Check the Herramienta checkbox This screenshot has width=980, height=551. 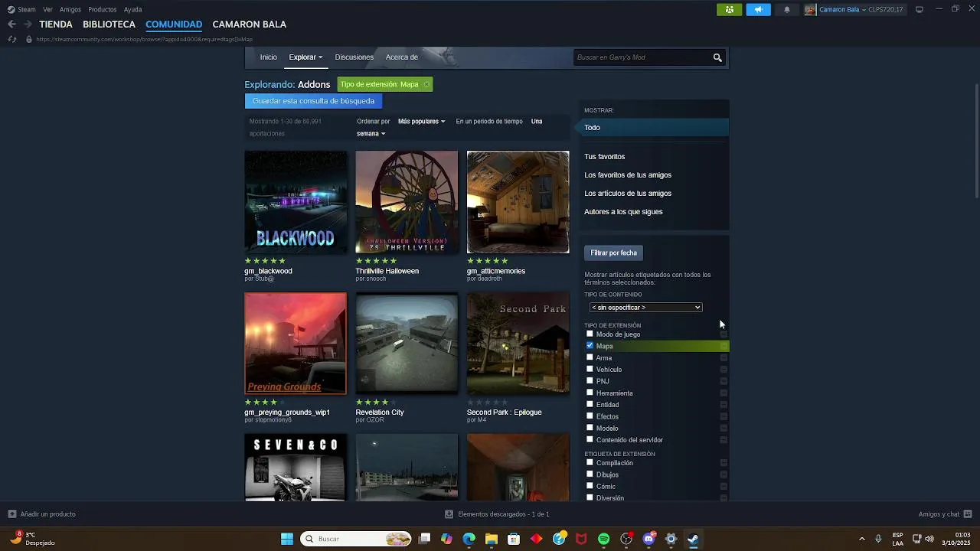(x=590, y=393)
